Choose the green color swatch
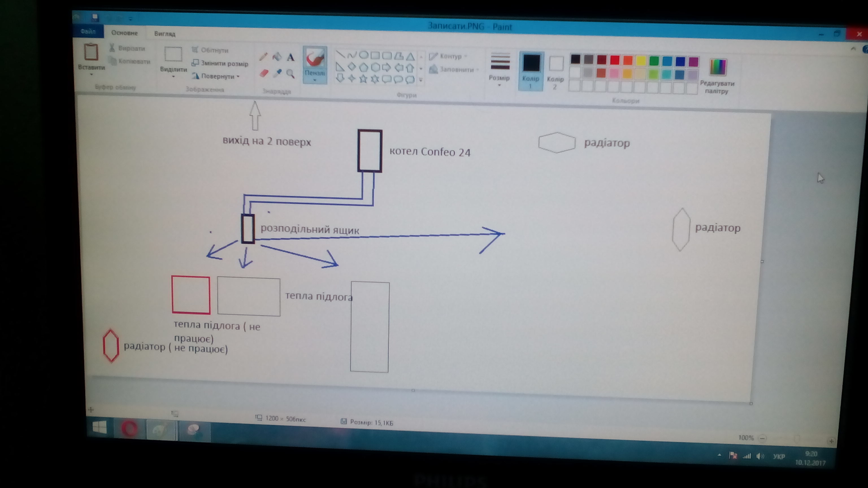 point(654,61)
